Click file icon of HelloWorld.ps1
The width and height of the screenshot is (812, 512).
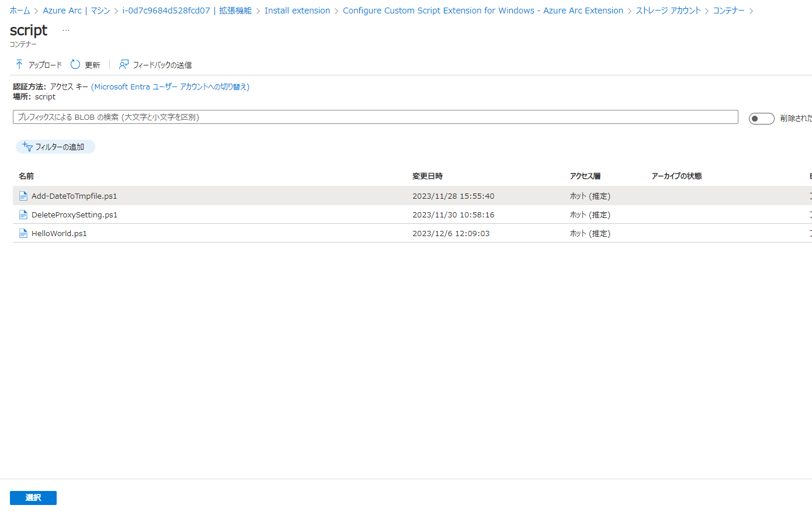pyautogui.click(x=23, y=233)
